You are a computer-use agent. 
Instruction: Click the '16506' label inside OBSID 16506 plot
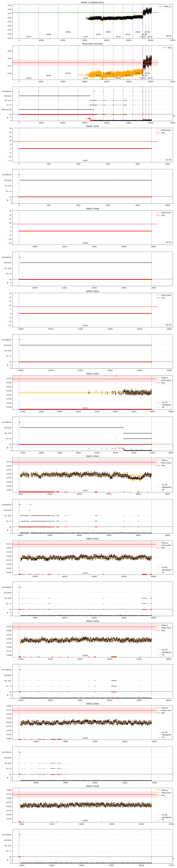pos(85,821)
